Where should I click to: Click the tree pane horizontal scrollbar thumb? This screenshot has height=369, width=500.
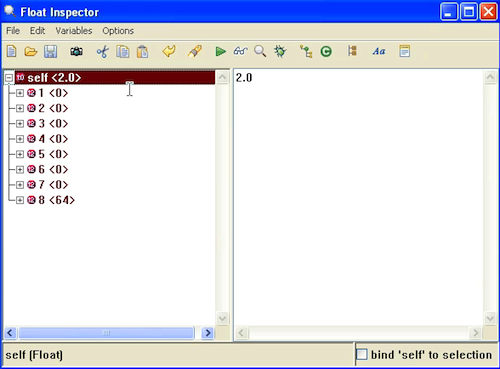(x=106, y=333)
